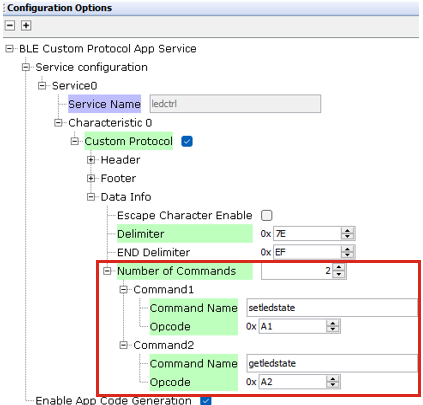
Task: Click the Service Name field containing ledctrl
Action: 235,104
